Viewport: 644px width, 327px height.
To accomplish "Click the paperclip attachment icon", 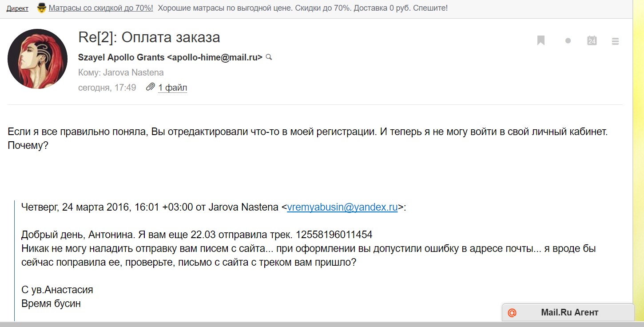I will (151, 87).
